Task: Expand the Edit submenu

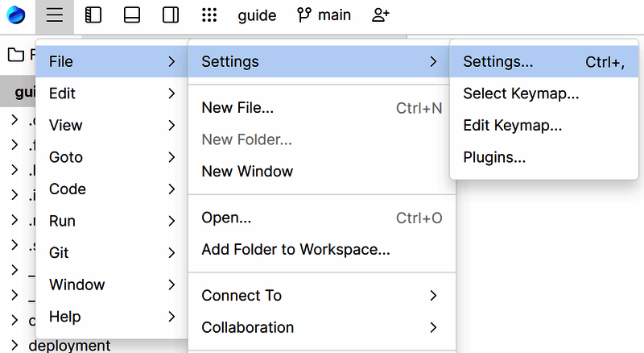Action: coord(112,93)
